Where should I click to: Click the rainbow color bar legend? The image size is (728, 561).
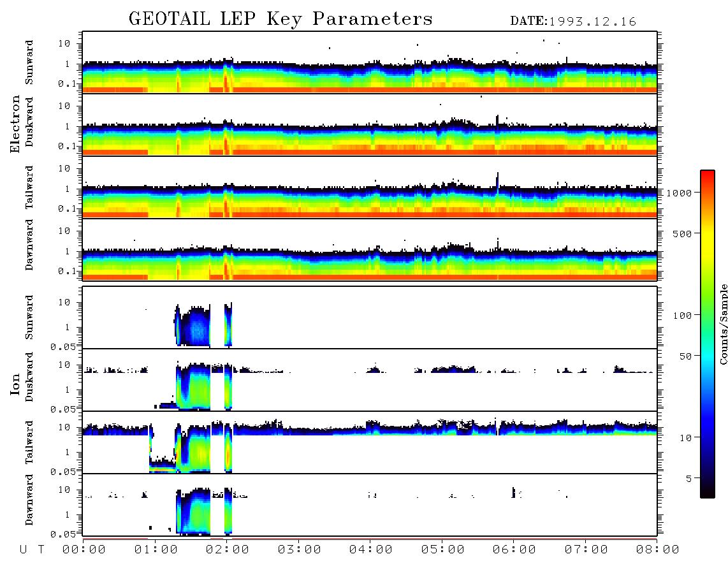pos(708,335)
